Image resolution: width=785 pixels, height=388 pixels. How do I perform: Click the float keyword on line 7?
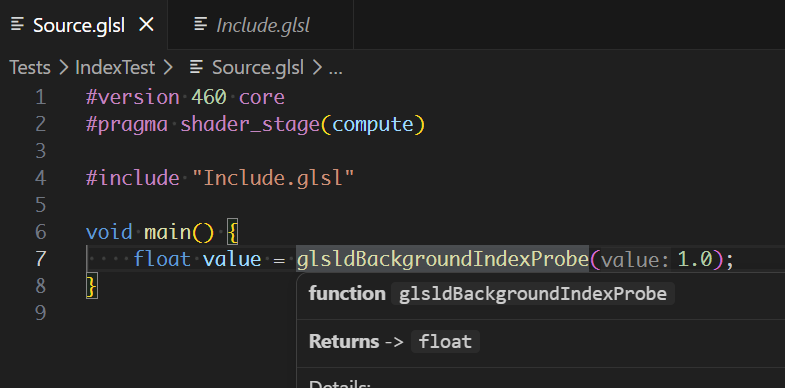pyautogui.click(x=162, y=259)
